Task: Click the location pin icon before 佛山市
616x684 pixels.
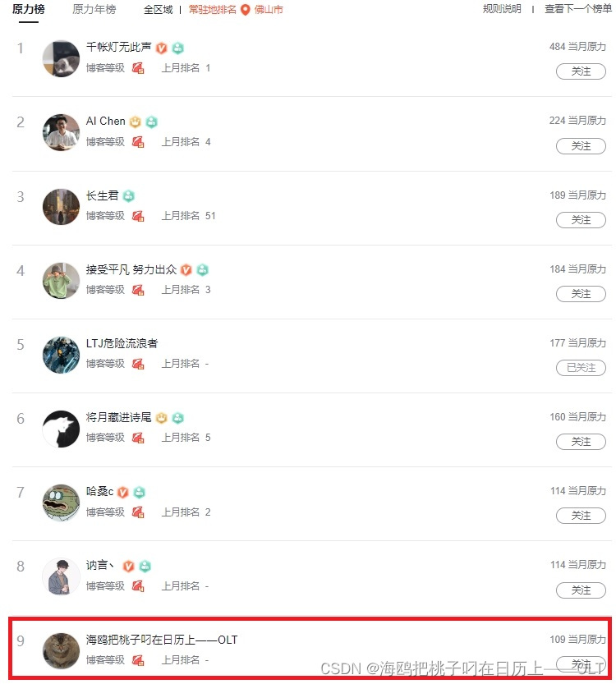Action: [246, 10]
